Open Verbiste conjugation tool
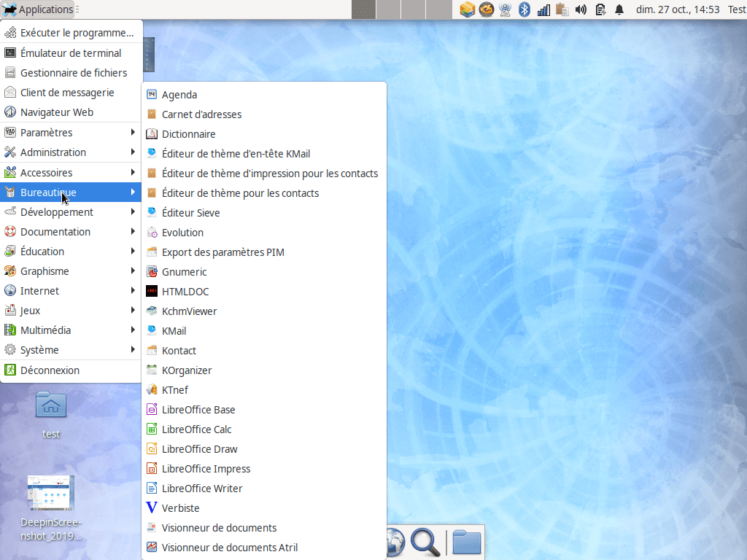This screenshot has width=747, height=560. click(264, 508)
